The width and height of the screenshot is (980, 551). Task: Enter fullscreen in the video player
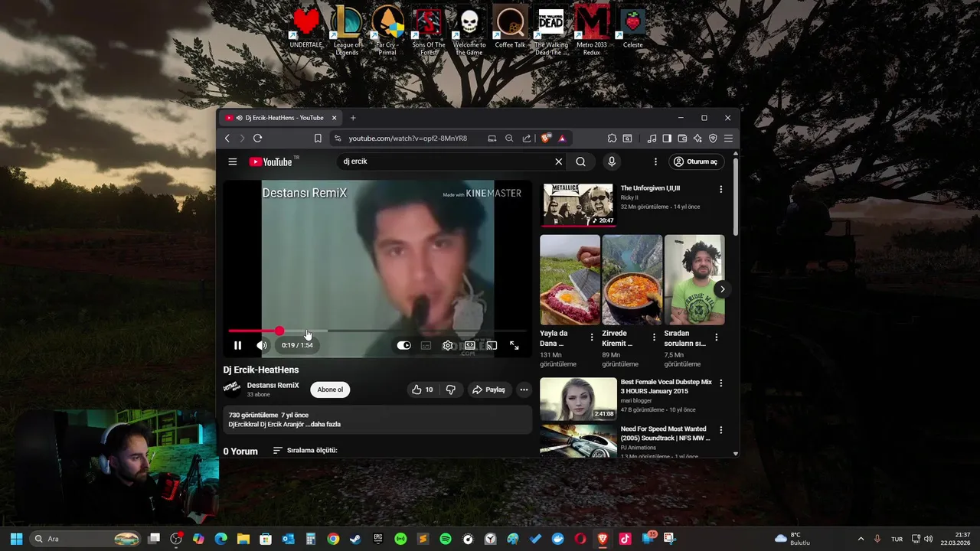(514, 345)
